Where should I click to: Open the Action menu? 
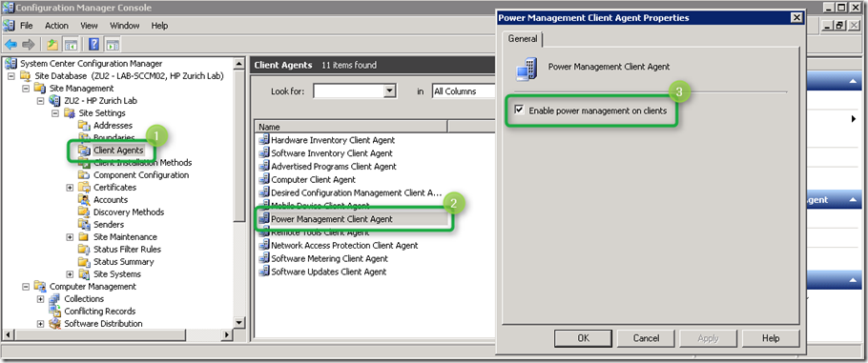pos(56,26)
